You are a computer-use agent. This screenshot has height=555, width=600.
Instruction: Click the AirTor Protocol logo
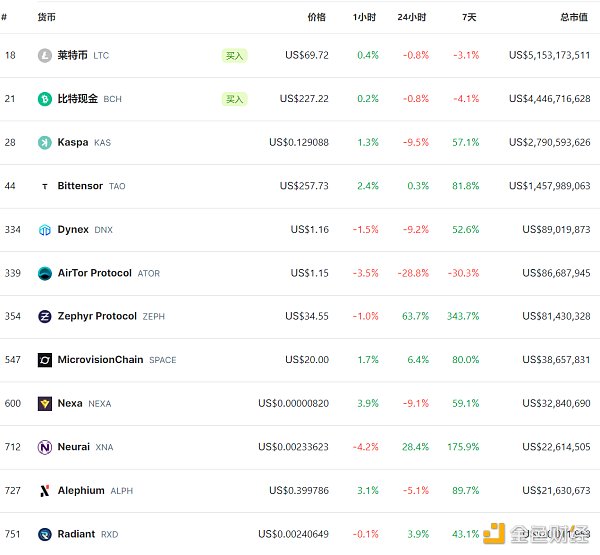coord(44,273)
